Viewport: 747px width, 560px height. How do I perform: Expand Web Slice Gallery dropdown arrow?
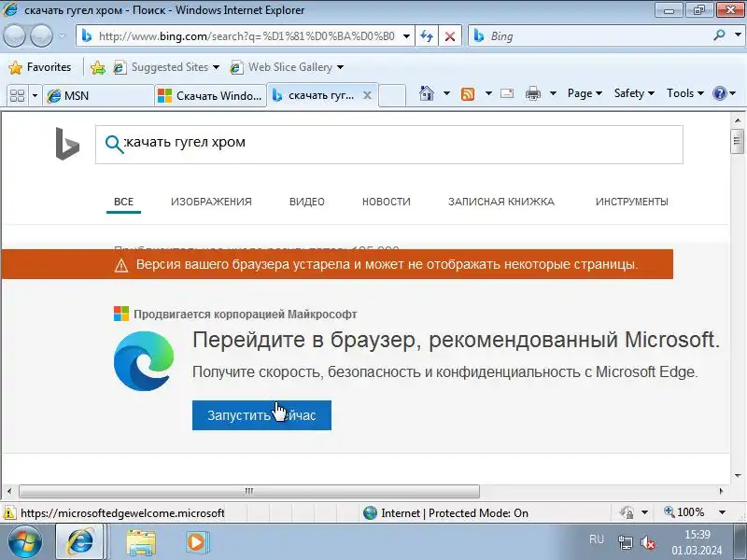340,67
